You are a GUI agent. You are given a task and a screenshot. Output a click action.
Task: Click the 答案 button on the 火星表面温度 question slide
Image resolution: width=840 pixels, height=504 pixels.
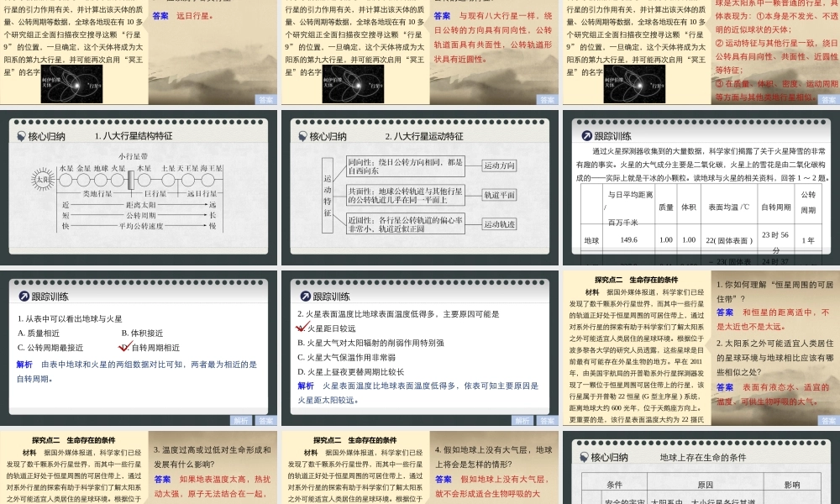pos(547,421)
